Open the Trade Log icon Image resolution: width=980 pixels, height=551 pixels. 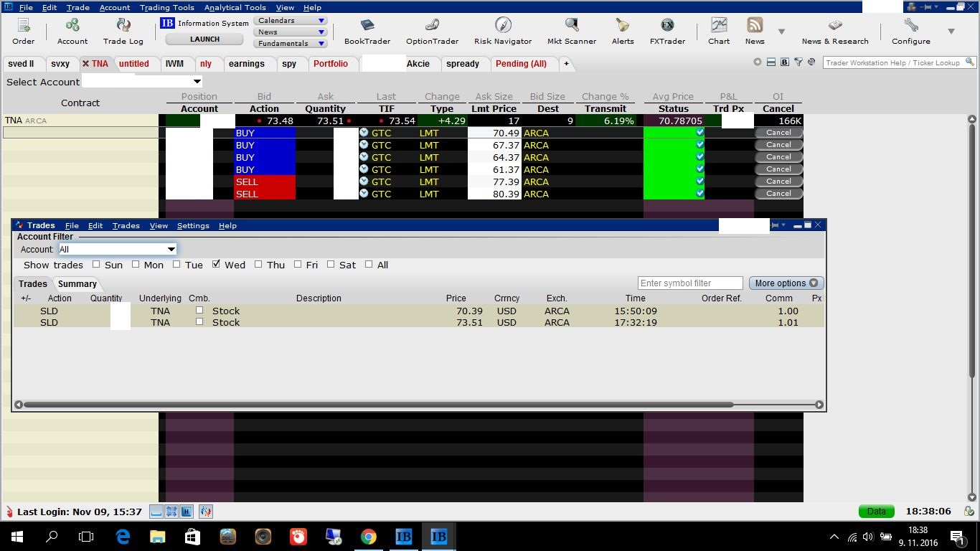click(x=123, y=31)
